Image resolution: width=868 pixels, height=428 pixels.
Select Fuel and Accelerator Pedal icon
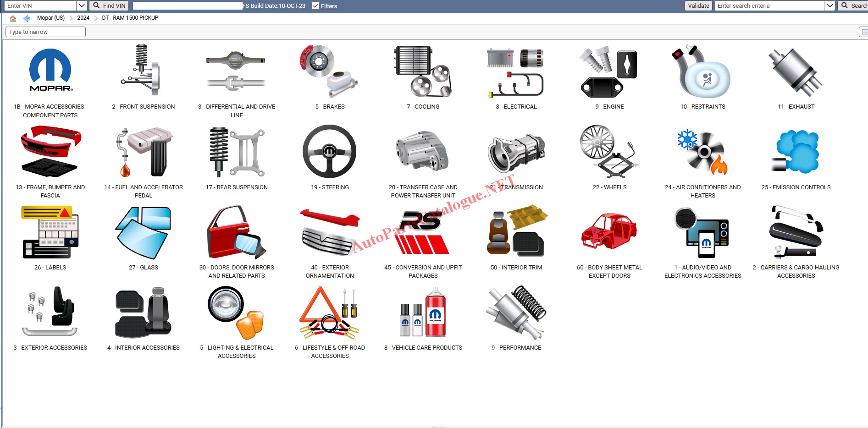click(144, 152)
